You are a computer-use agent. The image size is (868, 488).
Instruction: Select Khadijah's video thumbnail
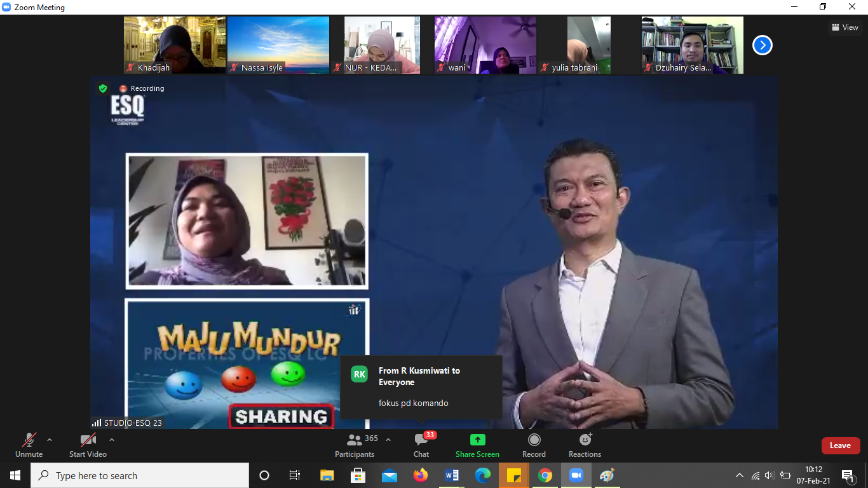[x=174, y=44]
